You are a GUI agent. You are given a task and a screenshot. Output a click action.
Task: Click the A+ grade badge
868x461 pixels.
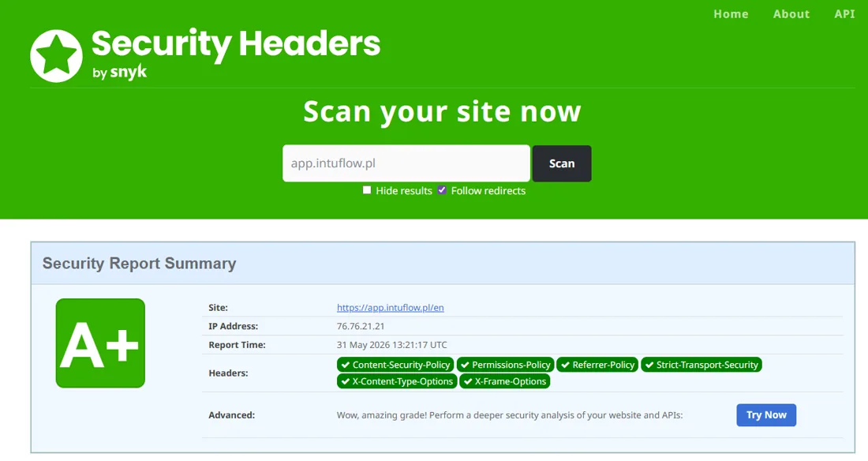point(100,343)
